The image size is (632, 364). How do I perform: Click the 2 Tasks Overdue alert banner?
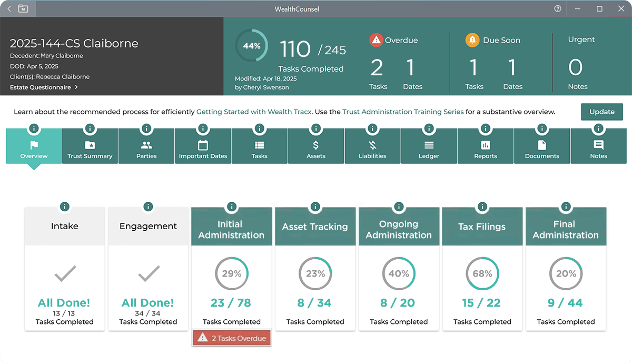tap(232, 338)
